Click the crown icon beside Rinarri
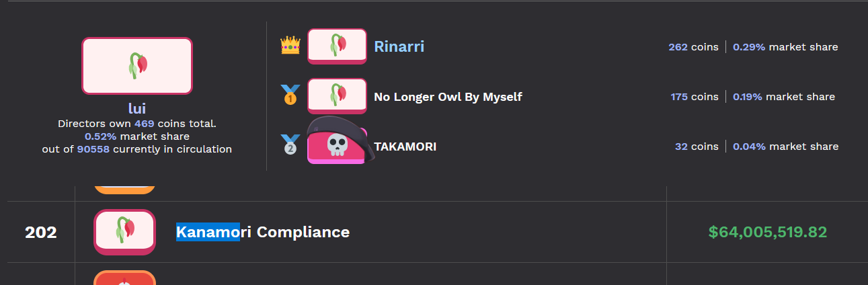The height and width of the screenshot is (285, 868). (290, 46)
